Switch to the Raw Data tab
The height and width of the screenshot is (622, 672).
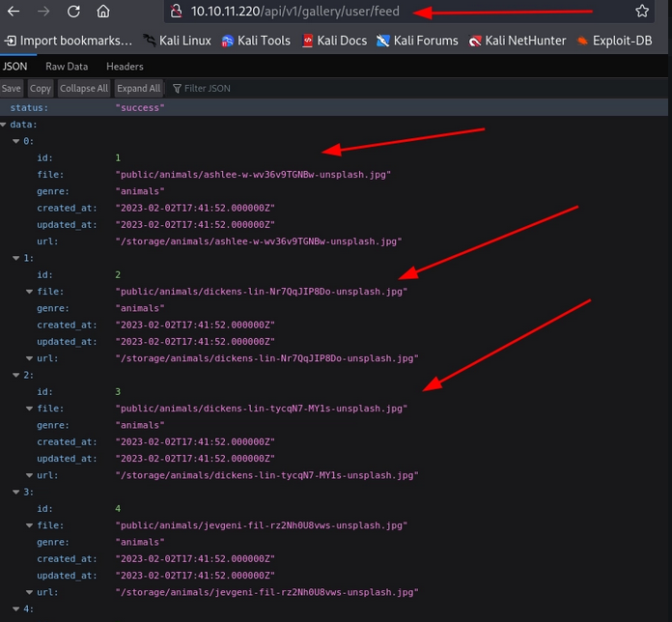click(67, 67)
